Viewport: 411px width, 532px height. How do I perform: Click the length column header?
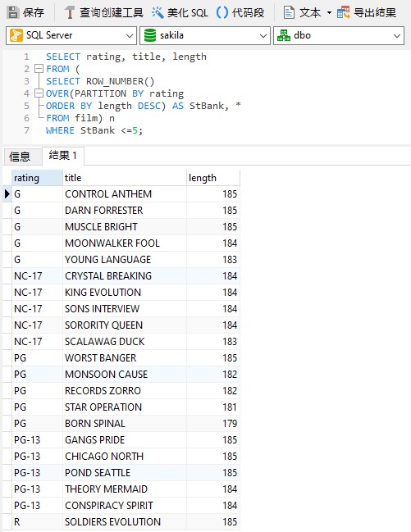[213, 178]
